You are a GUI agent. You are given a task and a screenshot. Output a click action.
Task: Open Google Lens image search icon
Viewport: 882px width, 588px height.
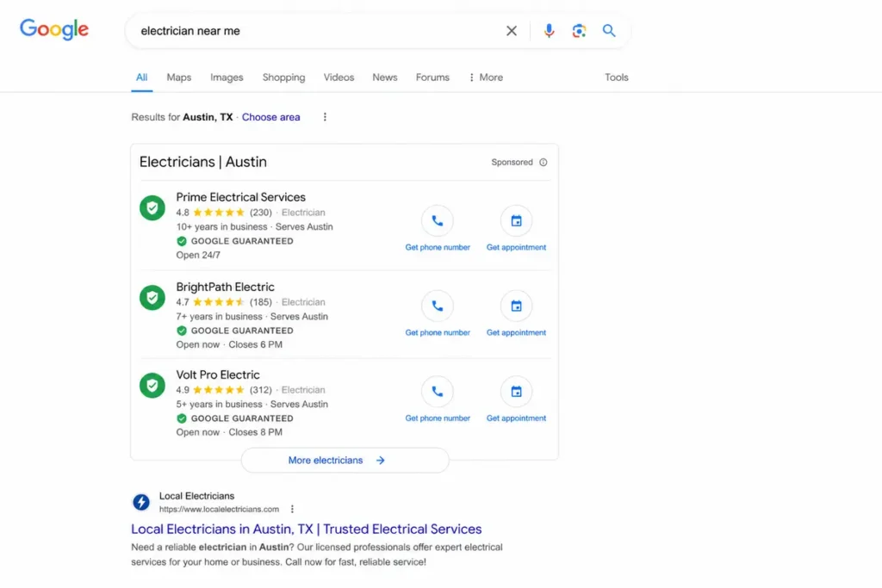coord(579,31)
